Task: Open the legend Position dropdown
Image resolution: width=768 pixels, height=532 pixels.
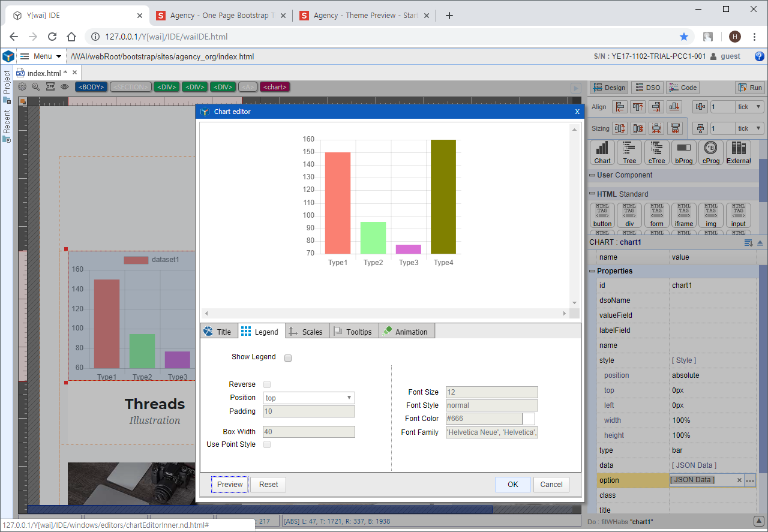Action: pos(308,398)
